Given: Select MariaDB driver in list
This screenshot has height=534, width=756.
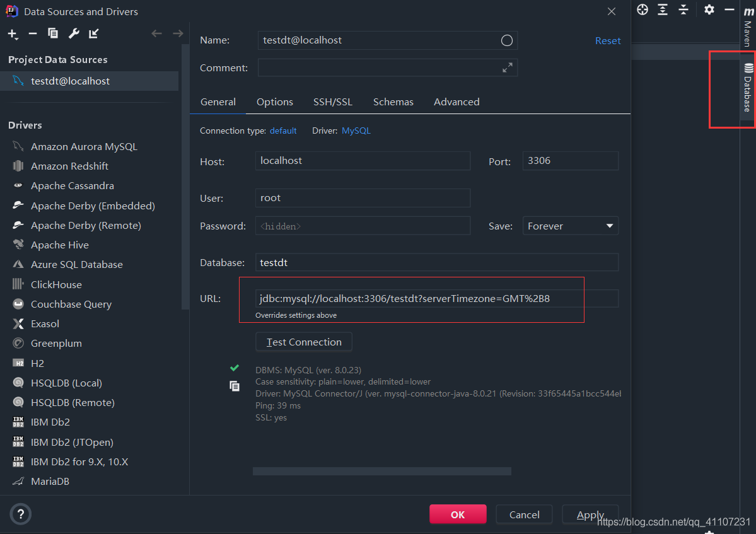Looking at the screenshot, I should [50, 481].
